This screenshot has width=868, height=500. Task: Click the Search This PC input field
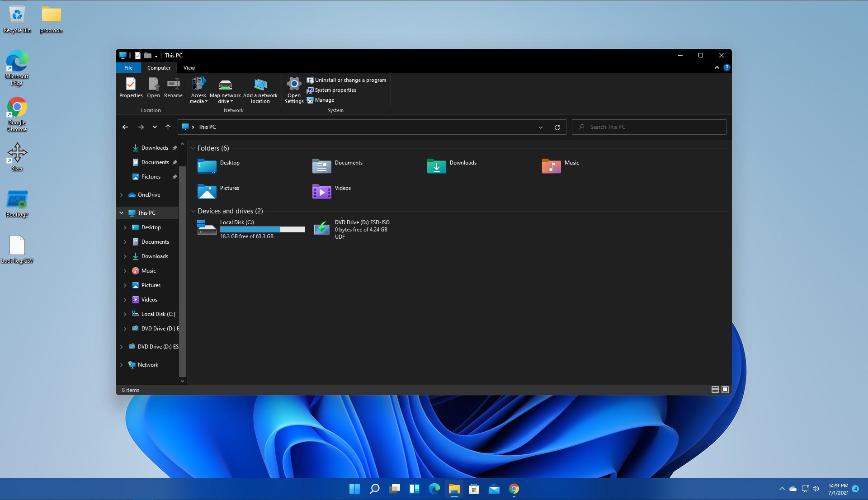pyautogui.click(x=649, y=127)
